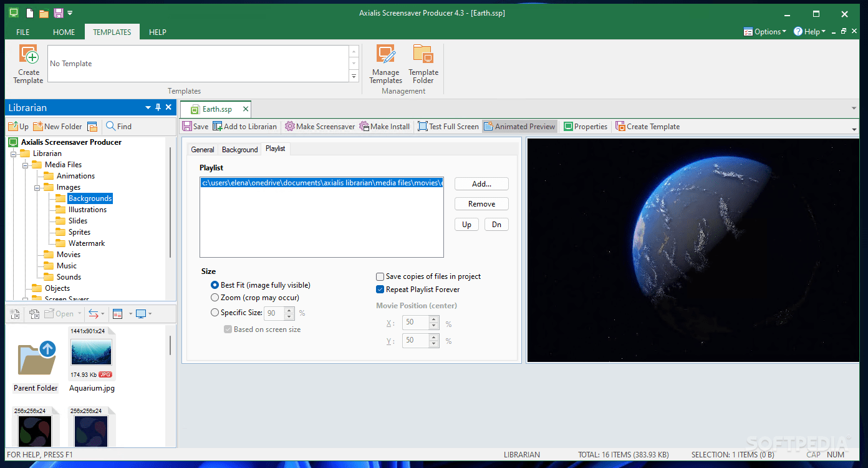Click the Add button to insert playlist item
The width and height of the screenshot is (868, 468).
[x=481, y=183]
